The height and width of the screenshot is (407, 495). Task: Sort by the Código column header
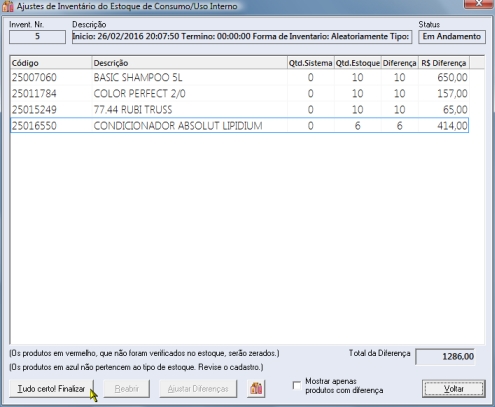(51, 63)
